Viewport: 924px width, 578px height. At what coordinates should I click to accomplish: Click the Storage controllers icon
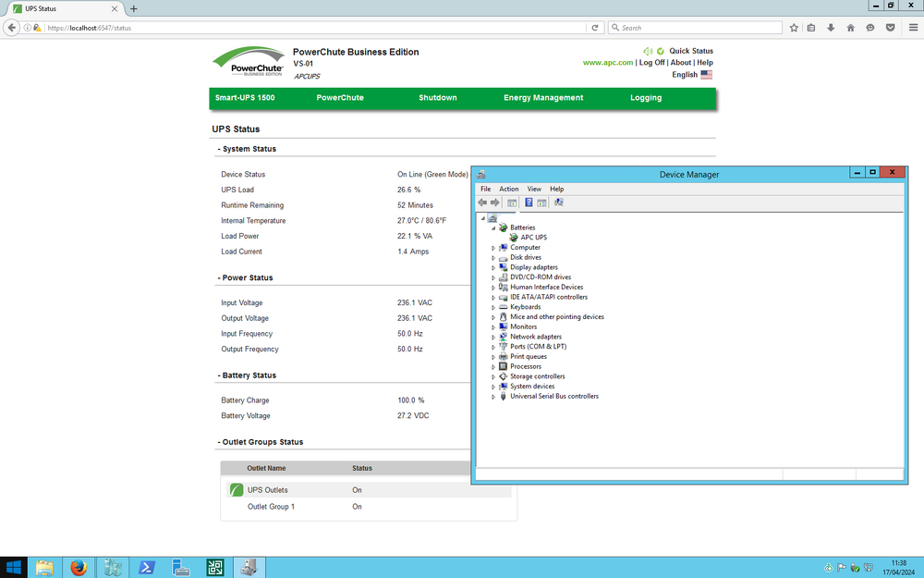[504, 376]
